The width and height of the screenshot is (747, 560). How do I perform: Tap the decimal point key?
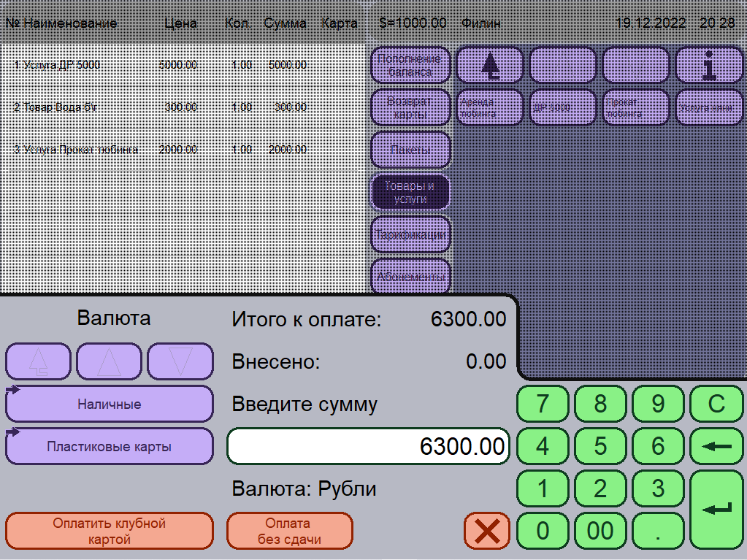pos(658,531)
